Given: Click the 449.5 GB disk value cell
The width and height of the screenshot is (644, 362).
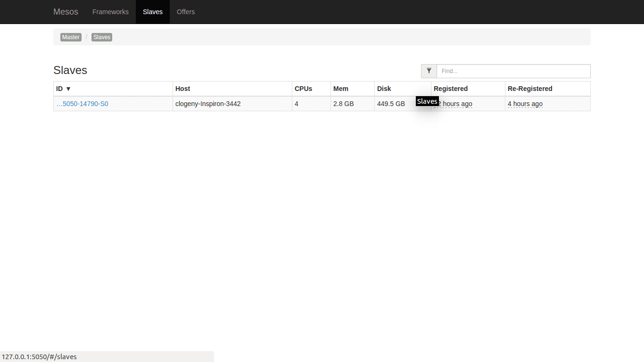Looking at the screenshot, I should (x=391, y=104).
